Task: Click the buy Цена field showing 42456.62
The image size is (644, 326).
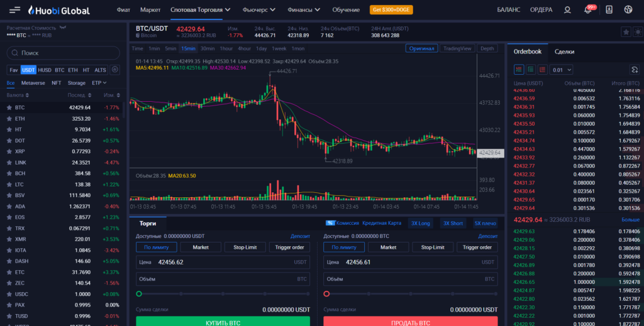Action: click(223, 262)
